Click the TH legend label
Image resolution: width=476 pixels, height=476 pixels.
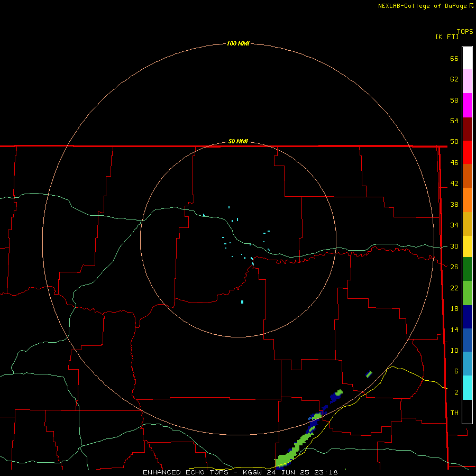(x=454, y=413)
